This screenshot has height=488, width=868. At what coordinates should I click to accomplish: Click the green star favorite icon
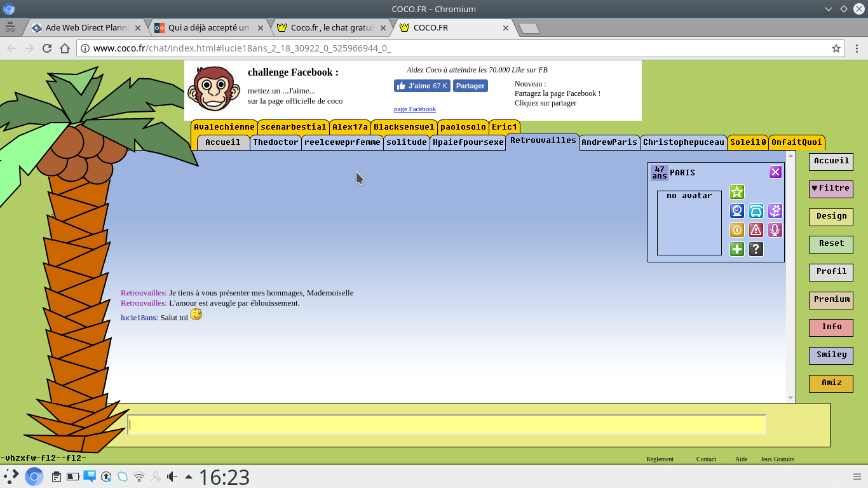pyautogui.click(x=737, y=192)
